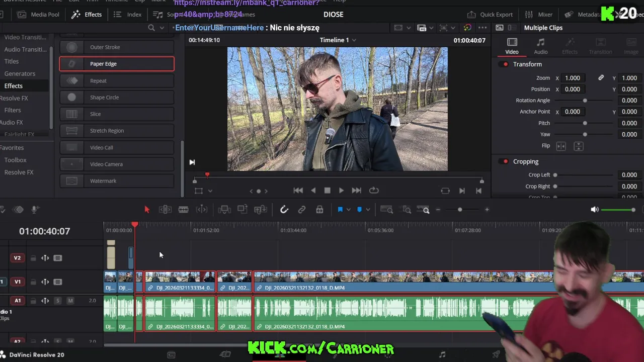The image size is (644, 362).
Task: Choose the Watermark effect
Action: [117, 181]
